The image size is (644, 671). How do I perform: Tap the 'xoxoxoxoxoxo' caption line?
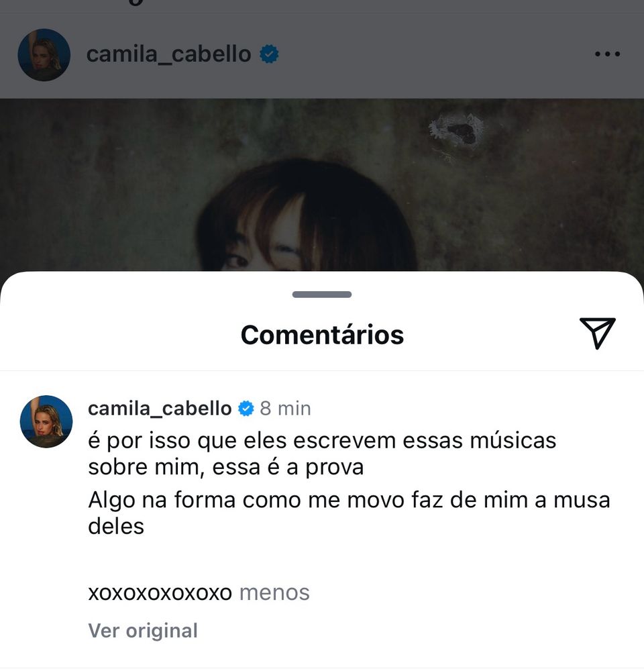160,592
